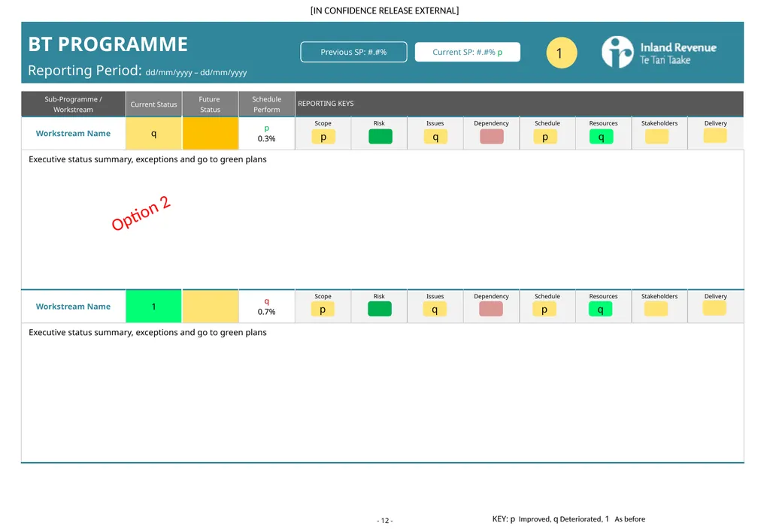770x532 pixels.
Task: Click Scope swatch in the 0.3% row
Action: tap(323, 137)
